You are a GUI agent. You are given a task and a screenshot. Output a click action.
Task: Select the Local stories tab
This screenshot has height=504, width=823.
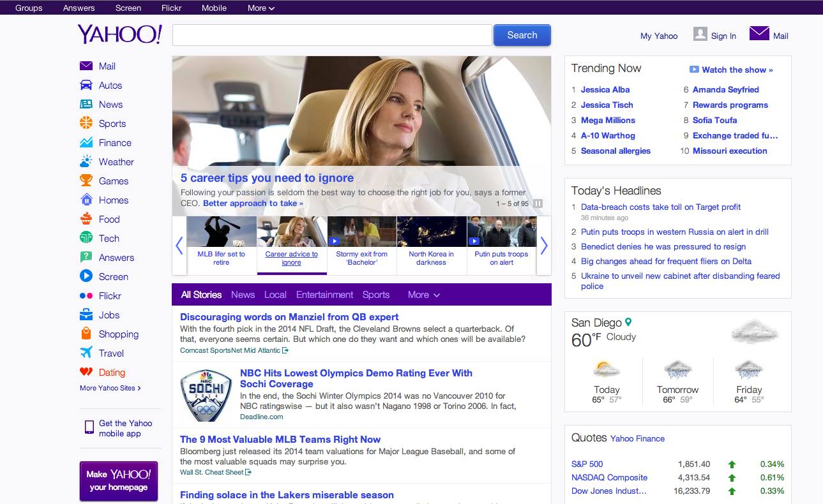(275, 295)
